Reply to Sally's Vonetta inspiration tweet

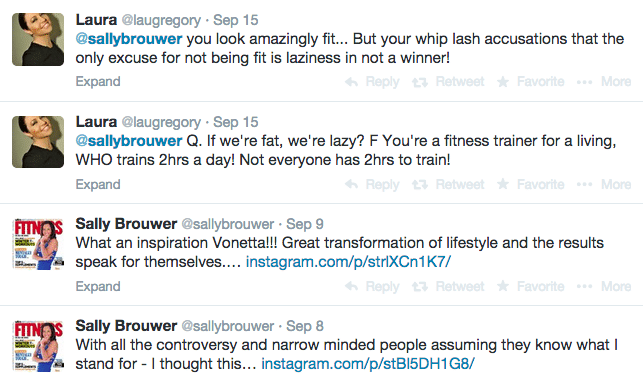(x=372, y=286)
